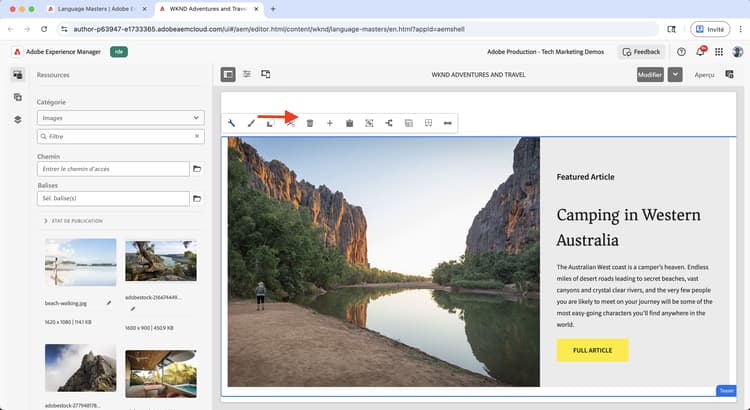Select the pool villa asset thumbnail
This screenshot has height=410, width=750.
coord(161,374)
